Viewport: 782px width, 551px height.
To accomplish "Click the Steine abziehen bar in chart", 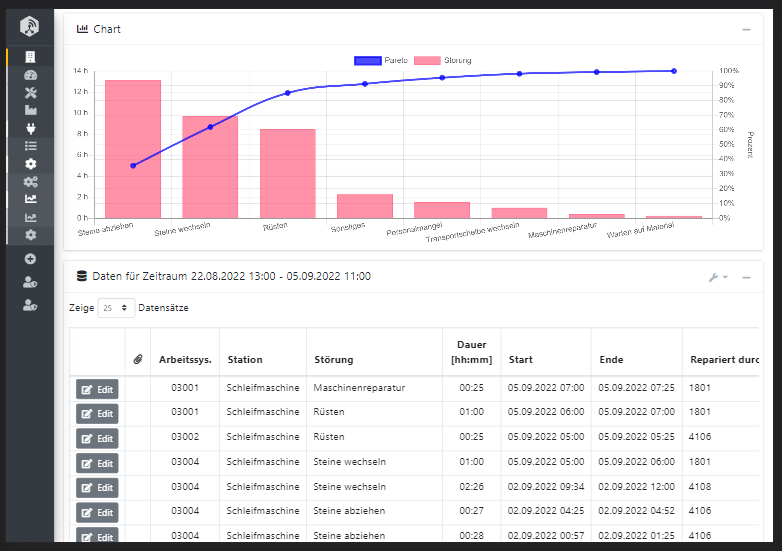I will point(133,148).
